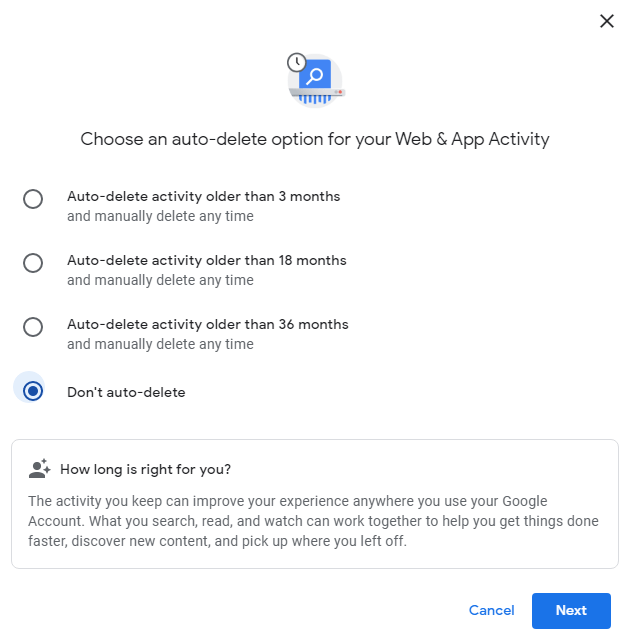Click 'and manually delete any time' under 3 months

160,216
